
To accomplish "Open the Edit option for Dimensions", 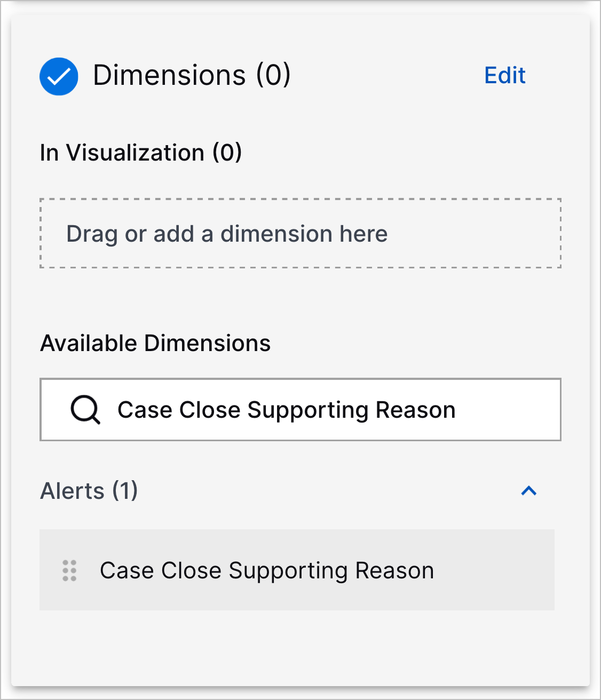I will point(504,76).
